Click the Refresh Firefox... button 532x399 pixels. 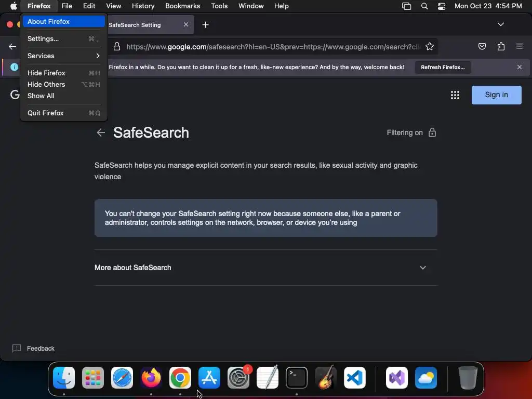(x=443, y=67)
